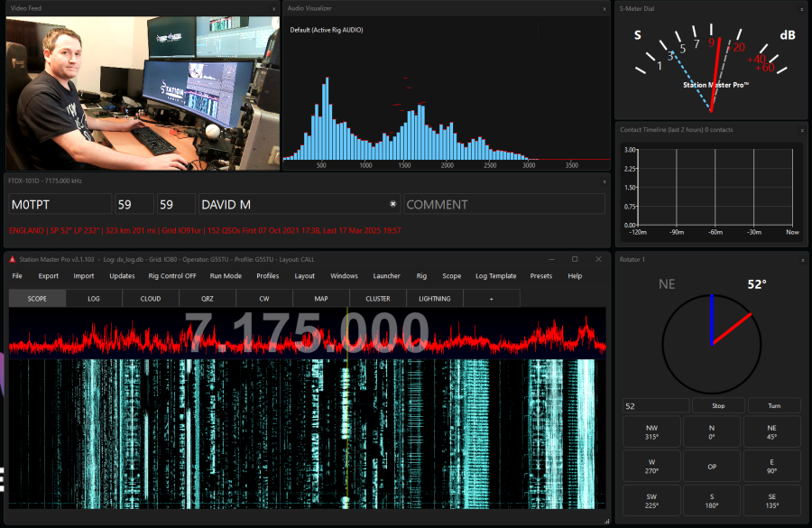Turn rotator to NW 315°
Viewport: 812px width, 528px height.
[651, 432]
